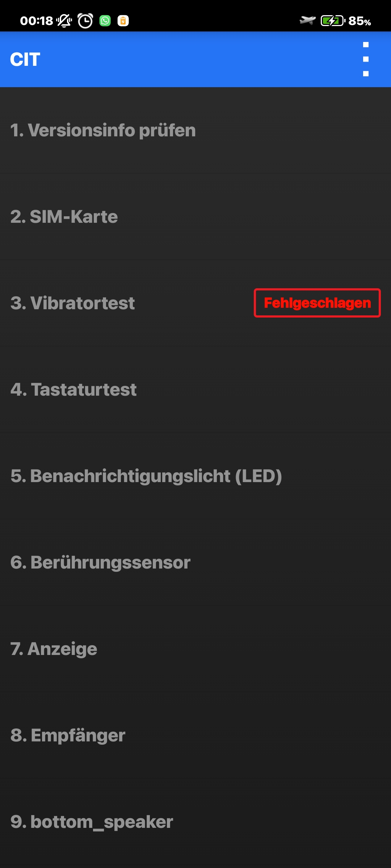
Task: Tap the charging battery icon
Action: tap(333, 21)
